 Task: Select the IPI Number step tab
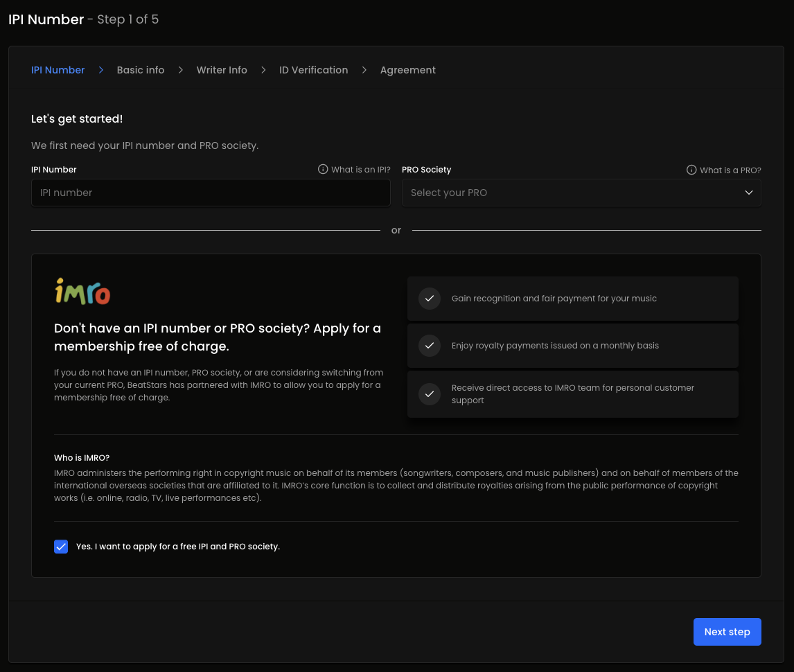[x=58, y=70]
